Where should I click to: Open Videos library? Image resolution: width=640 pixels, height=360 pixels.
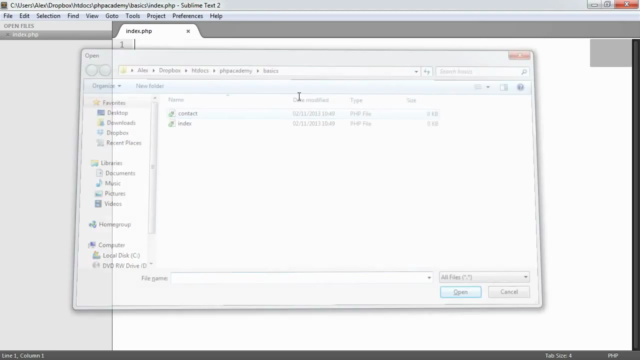tap(113, 204)
